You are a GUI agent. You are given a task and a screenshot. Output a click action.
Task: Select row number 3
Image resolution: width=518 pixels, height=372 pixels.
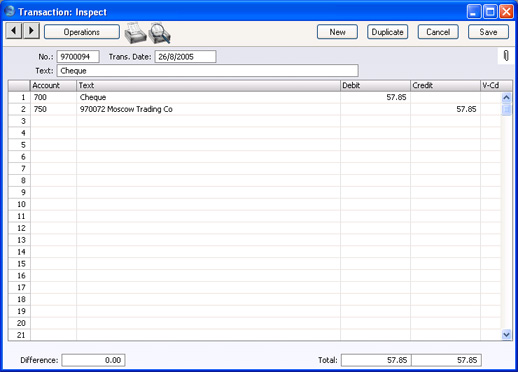[x=19, y=121]
